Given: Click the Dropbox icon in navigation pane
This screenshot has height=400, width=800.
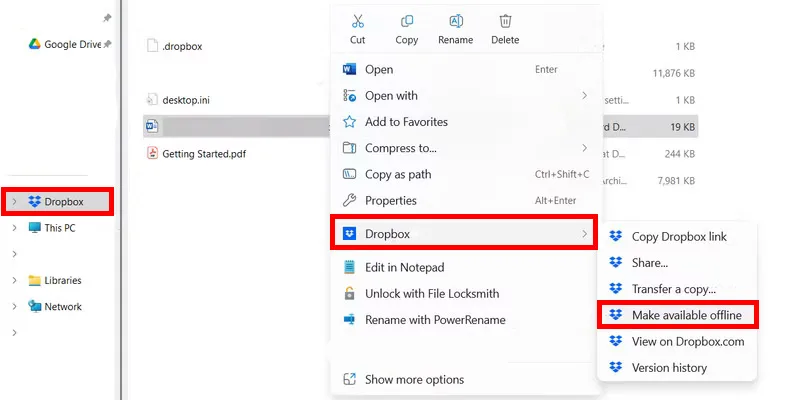Looking at the screenshot, I should coord(35,202).
